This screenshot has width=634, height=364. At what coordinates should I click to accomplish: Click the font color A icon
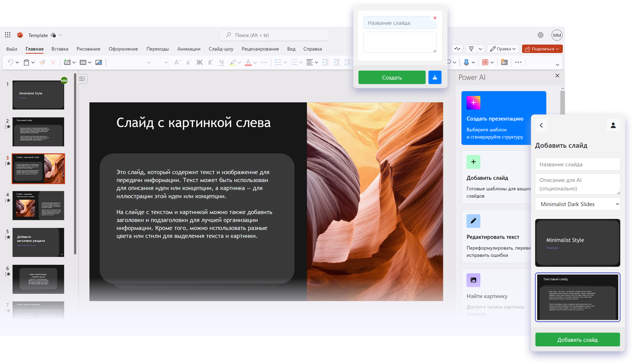click(248, 62)
